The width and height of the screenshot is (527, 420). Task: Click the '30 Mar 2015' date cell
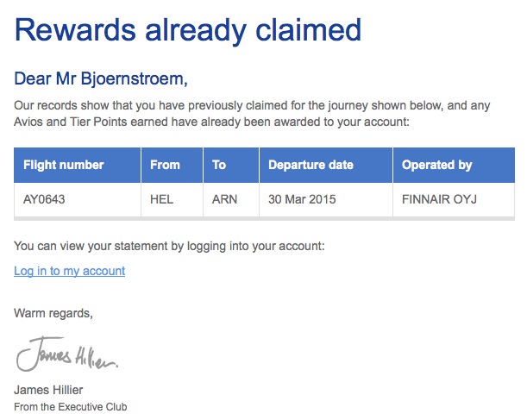[301, 199]
